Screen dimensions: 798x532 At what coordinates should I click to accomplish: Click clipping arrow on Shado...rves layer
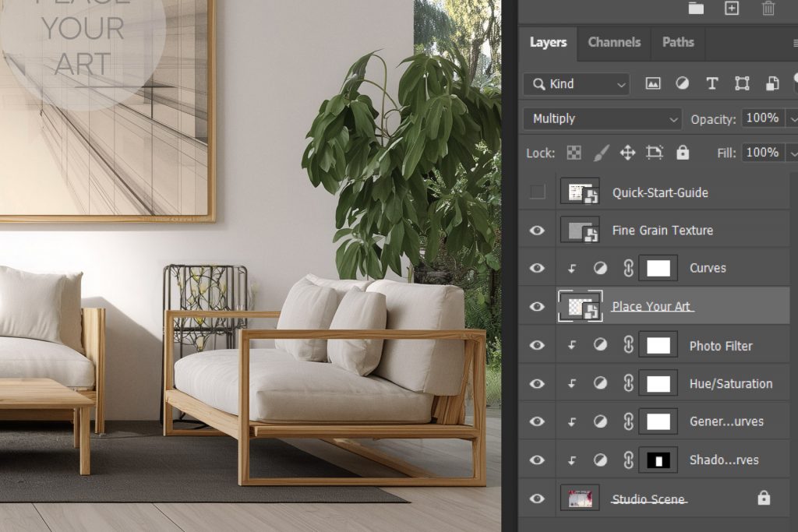[x=572, y=460]
